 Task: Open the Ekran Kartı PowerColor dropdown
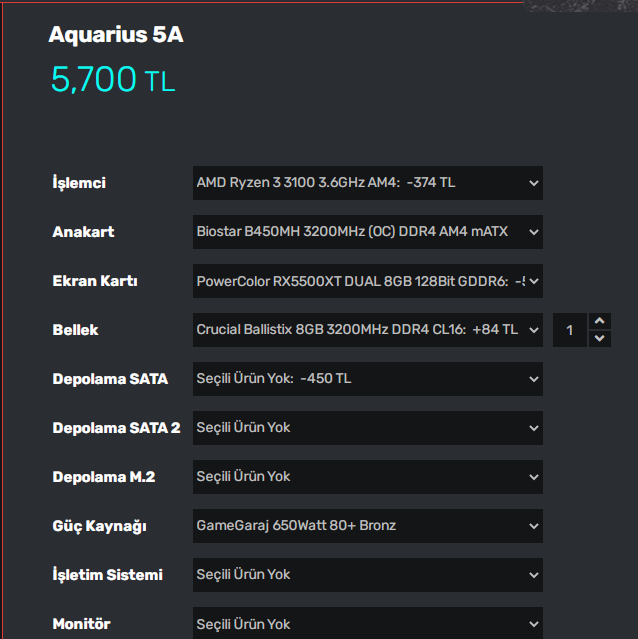(367, 281)
